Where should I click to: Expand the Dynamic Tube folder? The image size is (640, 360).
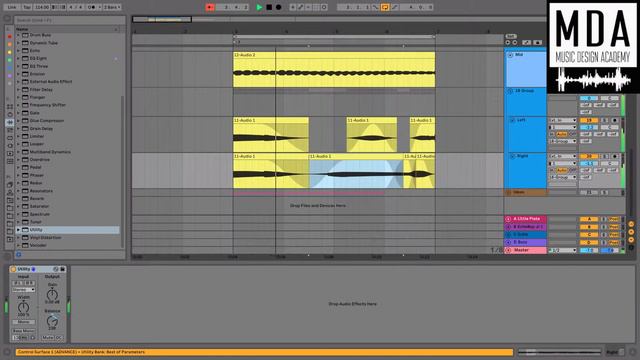(x=18, y=43)
